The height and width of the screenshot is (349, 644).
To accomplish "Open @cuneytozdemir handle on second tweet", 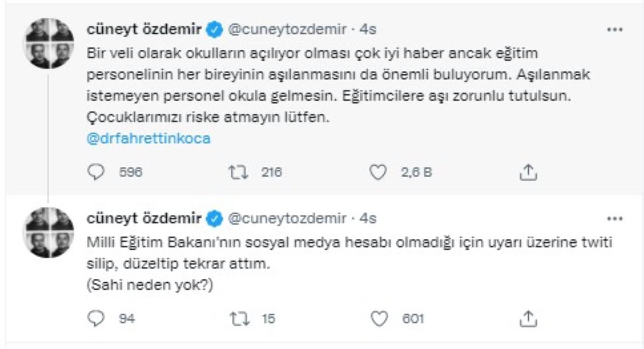I will 287,219.
